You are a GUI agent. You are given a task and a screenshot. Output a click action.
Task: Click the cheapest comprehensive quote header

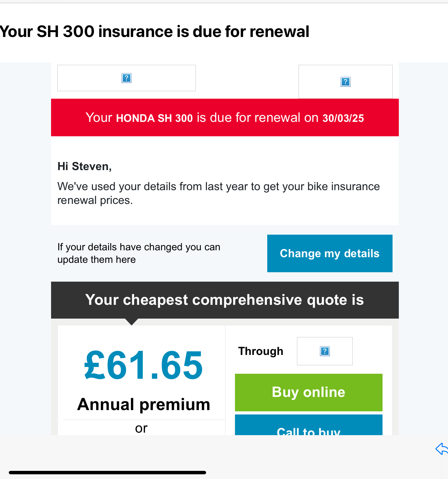click(225, 300)
